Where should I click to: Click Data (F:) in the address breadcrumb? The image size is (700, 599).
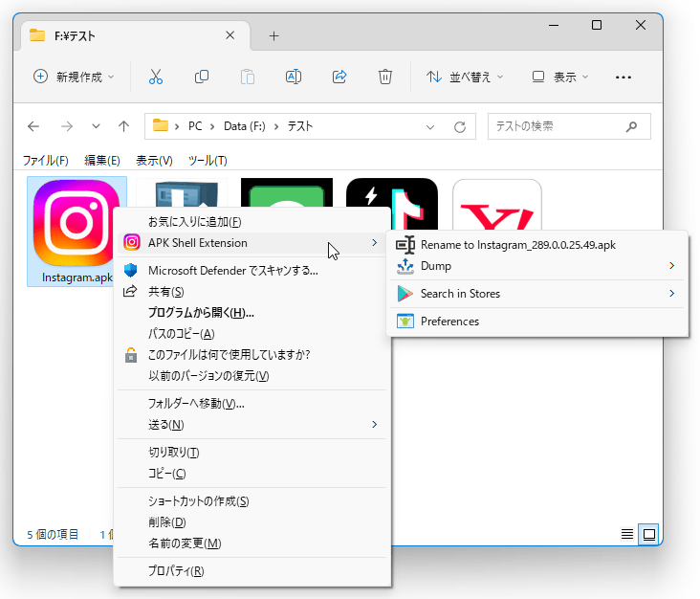click(x=245, y=126)
